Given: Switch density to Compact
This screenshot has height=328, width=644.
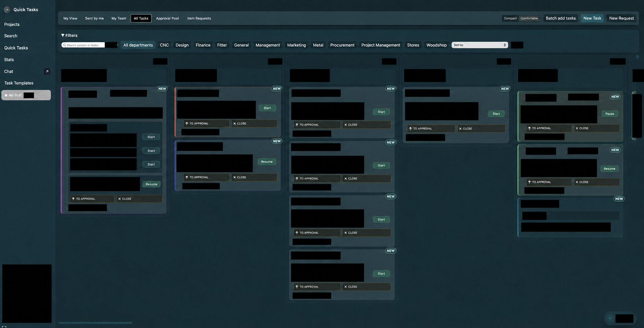Looking at the screenshot, I should [x=510, y=18].
